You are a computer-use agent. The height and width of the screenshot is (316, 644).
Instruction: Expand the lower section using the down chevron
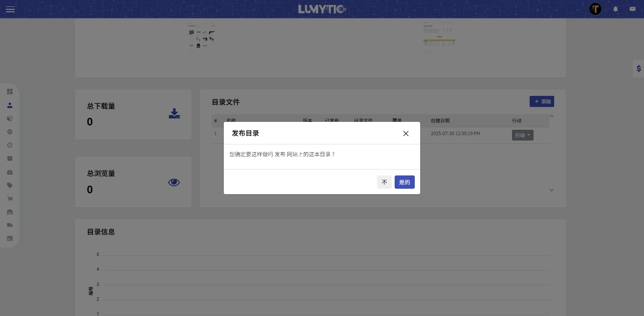click(551, 190)
